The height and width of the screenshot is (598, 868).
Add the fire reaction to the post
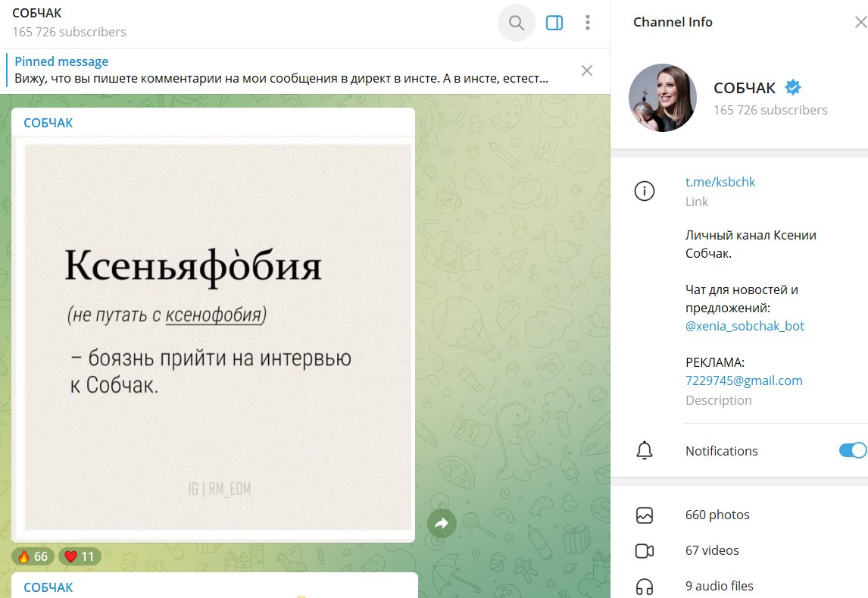(33, 556)
